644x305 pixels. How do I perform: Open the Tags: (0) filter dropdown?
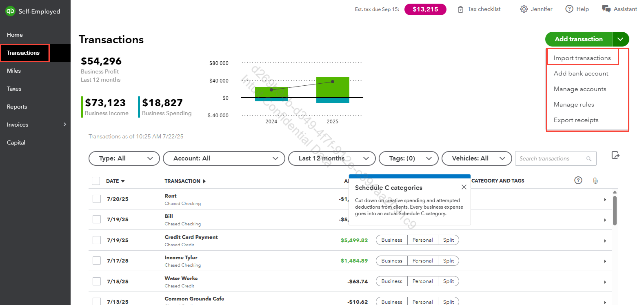click(409, 158)
